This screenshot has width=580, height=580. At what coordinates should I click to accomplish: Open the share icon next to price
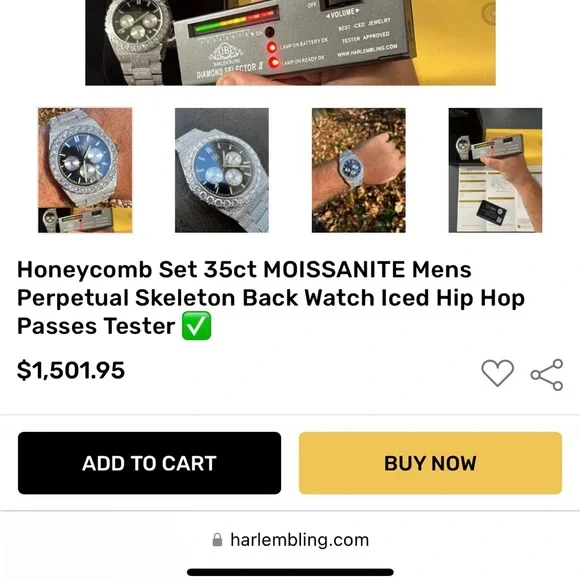(547, 375)
